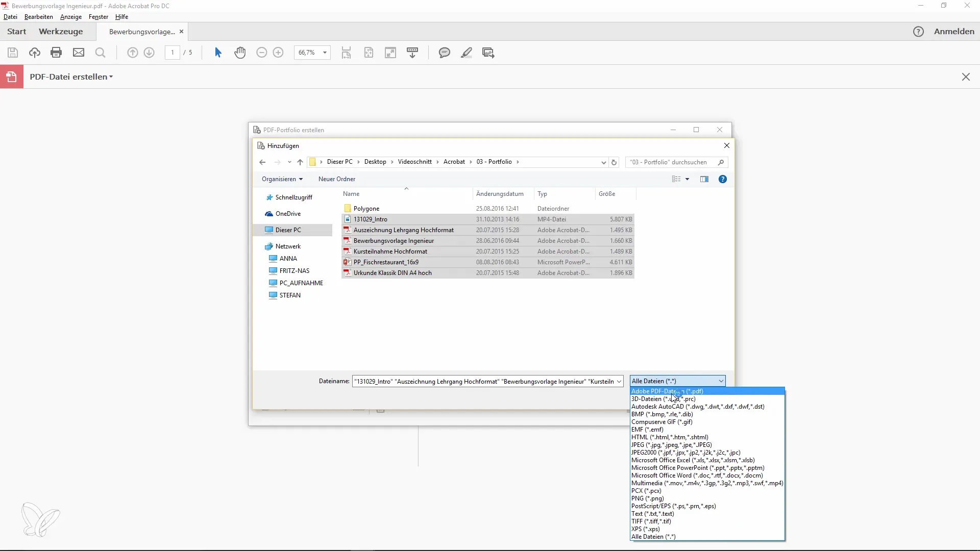This screenshot has width=980, height=551.
Task: Click the Alle Dateien file type combo box
Action: pyautogui.click(x=677, y=381)
